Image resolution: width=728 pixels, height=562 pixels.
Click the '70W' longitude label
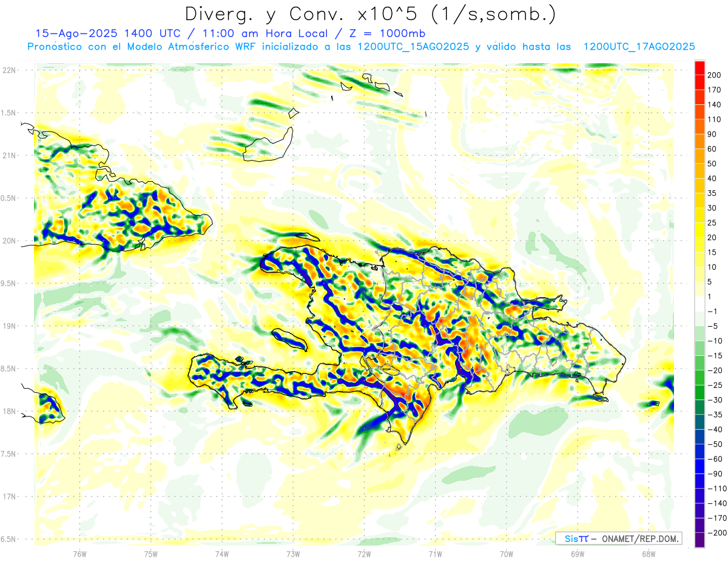[x=507, y=554]
